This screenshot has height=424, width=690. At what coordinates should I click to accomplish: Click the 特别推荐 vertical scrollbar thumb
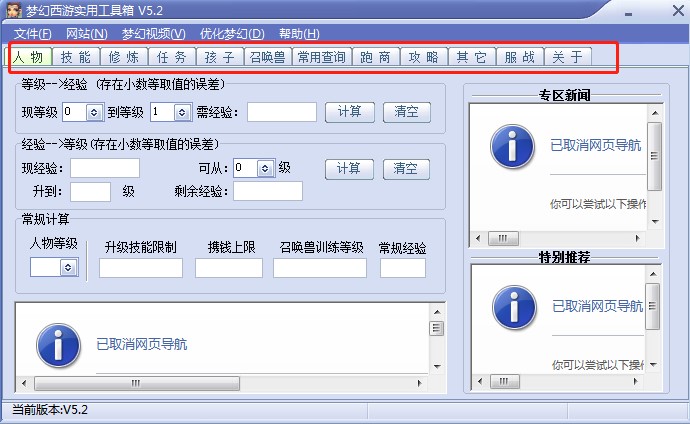[652, 306]
